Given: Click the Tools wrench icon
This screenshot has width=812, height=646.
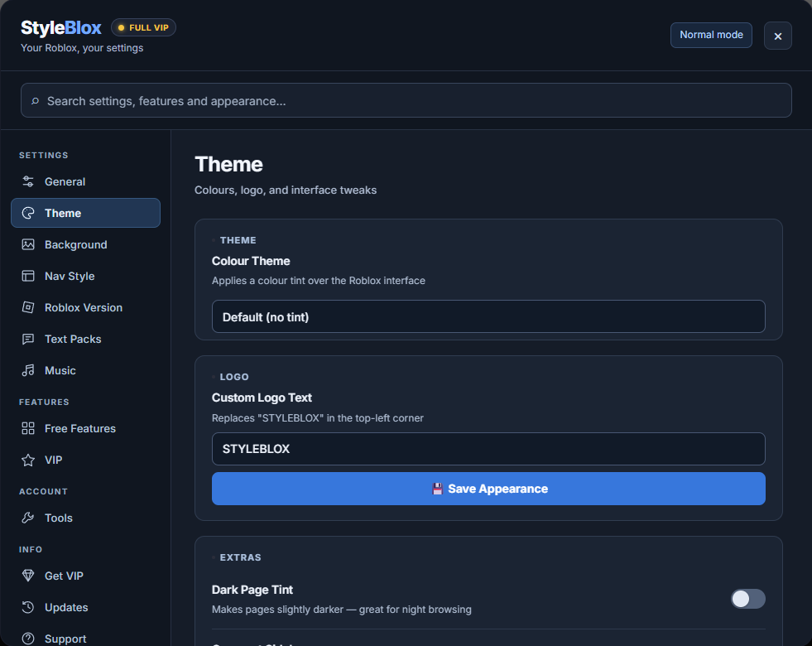Looking at the screenshot, I should pos(28,518).
